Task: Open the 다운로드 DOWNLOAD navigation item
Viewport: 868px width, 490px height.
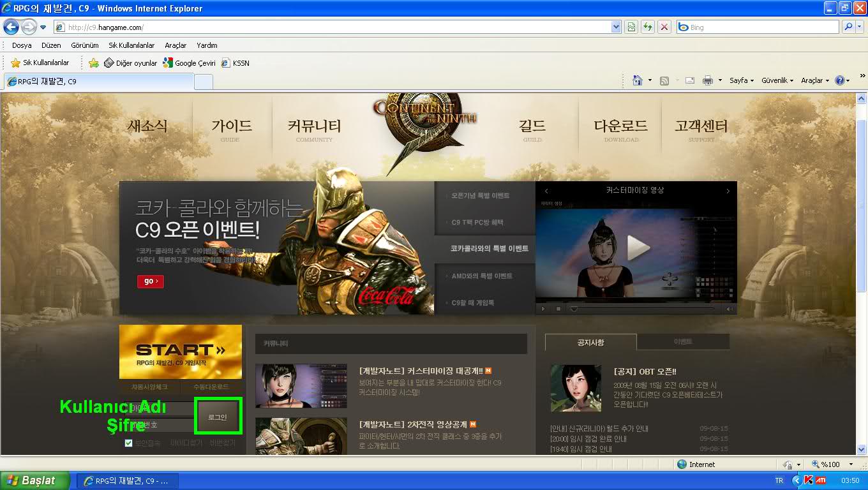Action: 620,129
